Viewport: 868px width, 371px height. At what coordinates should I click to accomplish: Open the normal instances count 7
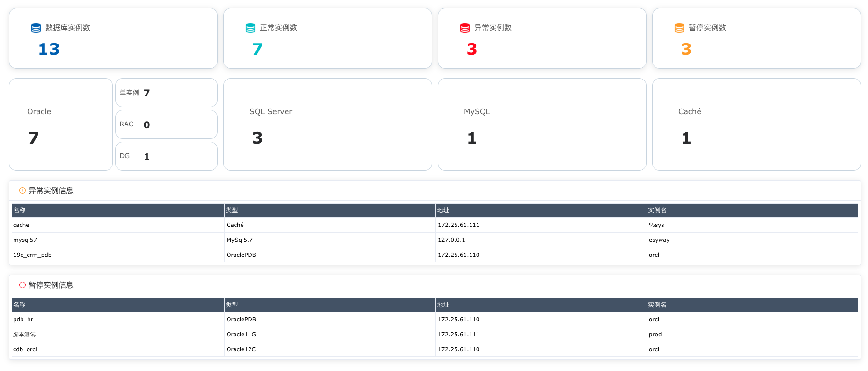(257, 49)
